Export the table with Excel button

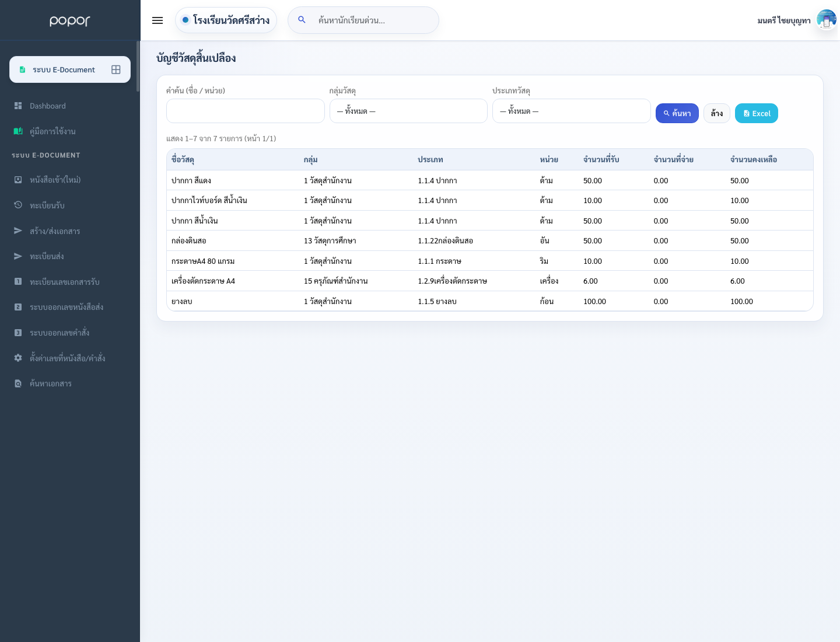[x=757, y=113]
